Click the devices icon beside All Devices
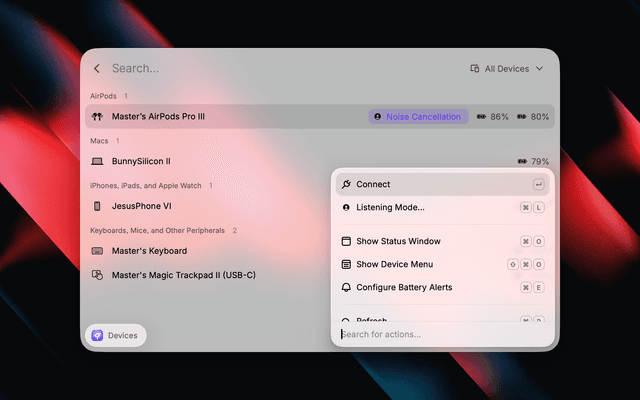This screenshot has height=400, width=640. (474, 69)
